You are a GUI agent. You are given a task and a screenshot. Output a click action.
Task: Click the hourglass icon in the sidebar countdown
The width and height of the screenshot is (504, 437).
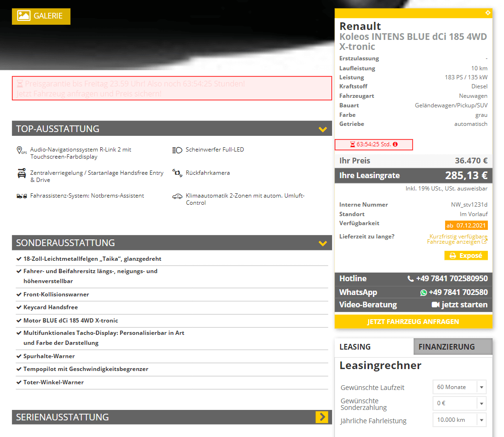[352, 144]
